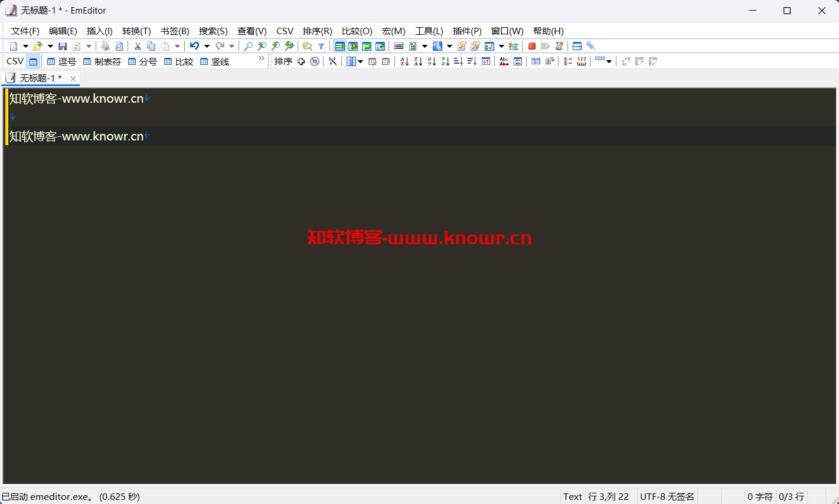Toggle Wrap by Page icon
The width and height of the screenshot is (839, 504).
point(380,46)
